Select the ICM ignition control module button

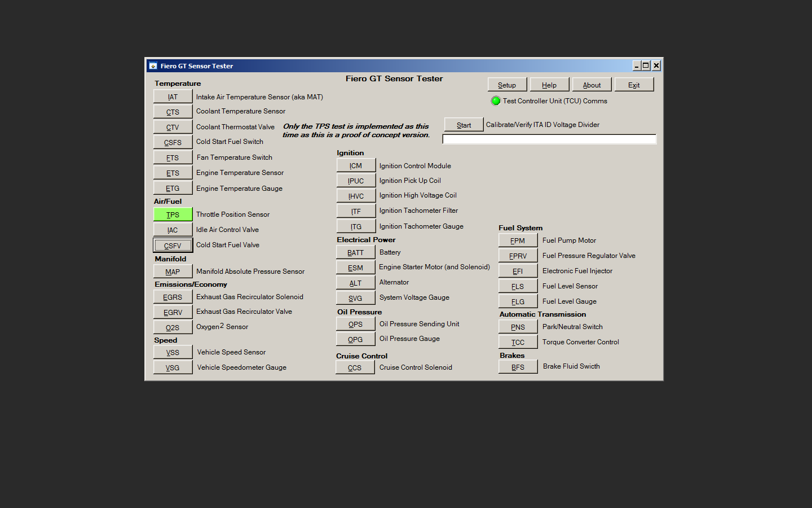click(x=356, y=165)
